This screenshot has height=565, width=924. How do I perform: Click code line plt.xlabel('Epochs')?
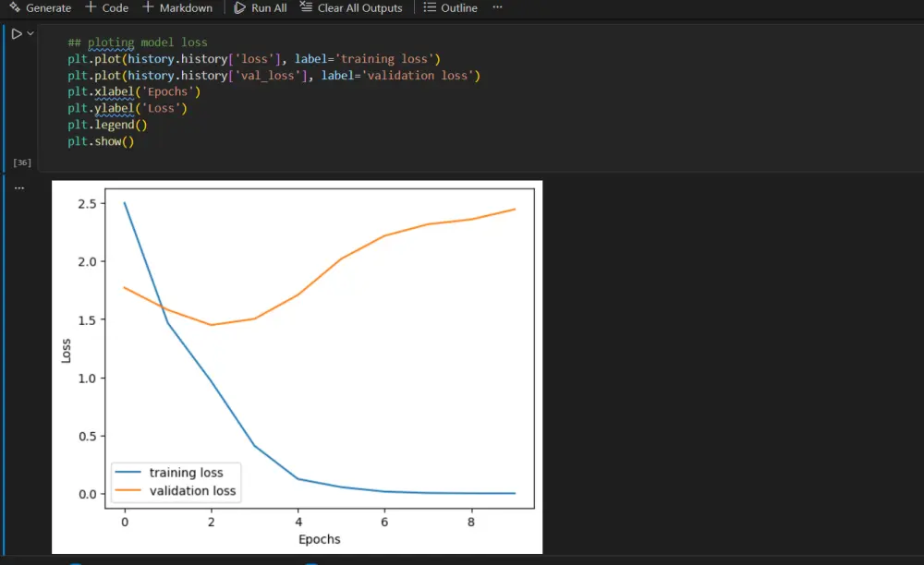134,91
